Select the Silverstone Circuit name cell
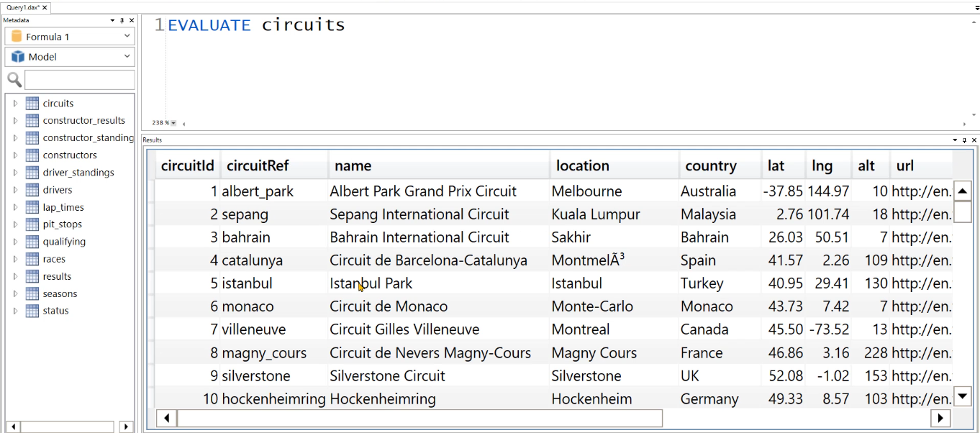This screenshot has height=433, width=980. pos(439,375)
